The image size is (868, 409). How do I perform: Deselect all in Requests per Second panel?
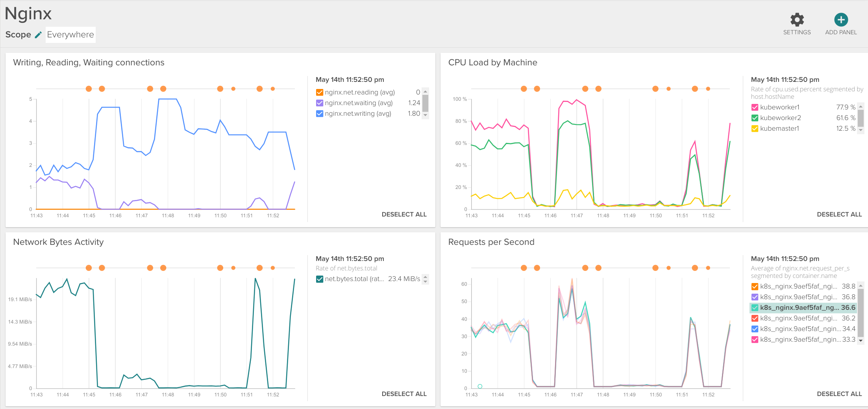pyautogui.click(x=839, y=394)
